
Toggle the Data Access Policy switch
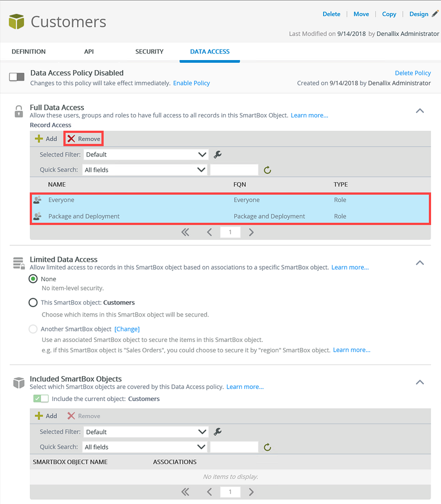tap(17, 77)
